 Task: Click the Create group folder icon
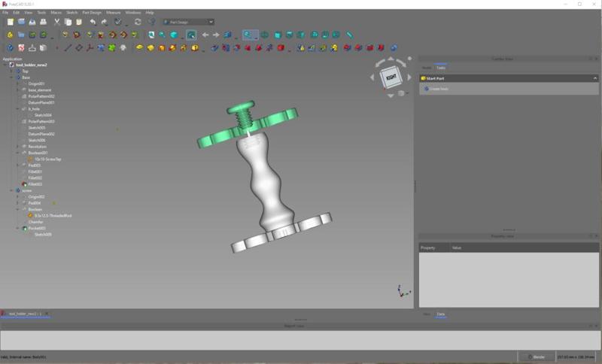(x=21, y=35)
